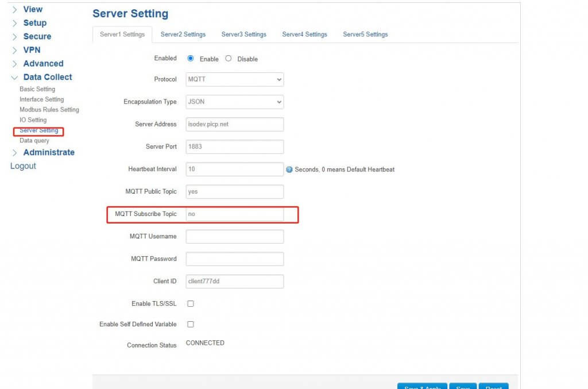The width and height of the screenshot is (588, 389).
Task: Click the MQTT Username input field
Action: [x=234, y=236]
